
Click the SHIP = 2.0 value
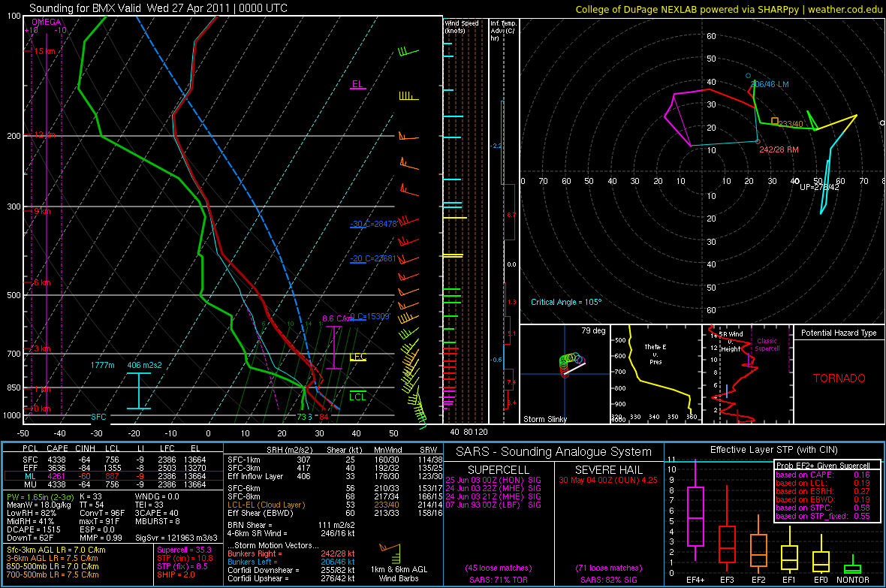tap(176, 574)
